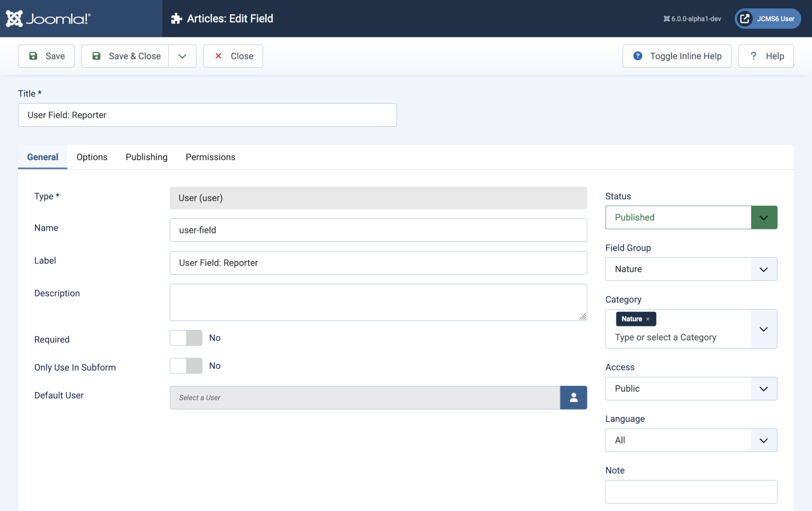Enable the Required toggle
Image resolution: width=812 pixels, height=511 pixels.
[186, 338]
